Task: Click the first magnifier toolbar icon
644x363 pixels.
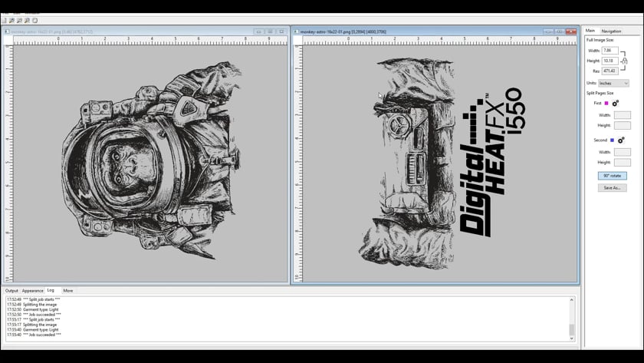Action: pyautogui.click(x=12, y=20)
